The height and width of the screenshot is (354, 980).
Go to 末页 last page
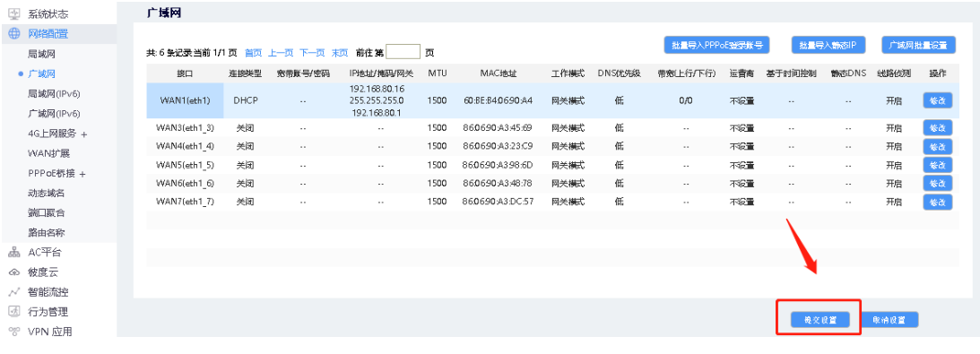pyautogui.click(x=340, y=53)
